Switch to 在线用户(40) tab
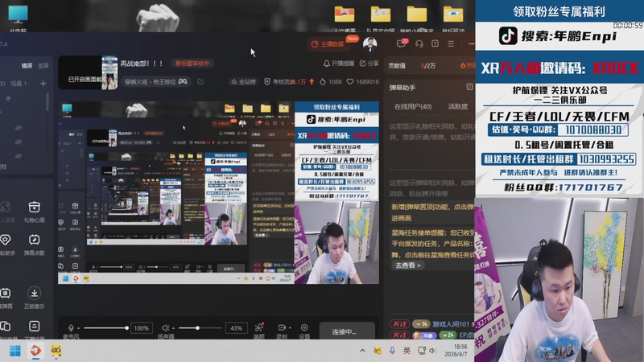The image size is (644, 362). pos(413,107)
